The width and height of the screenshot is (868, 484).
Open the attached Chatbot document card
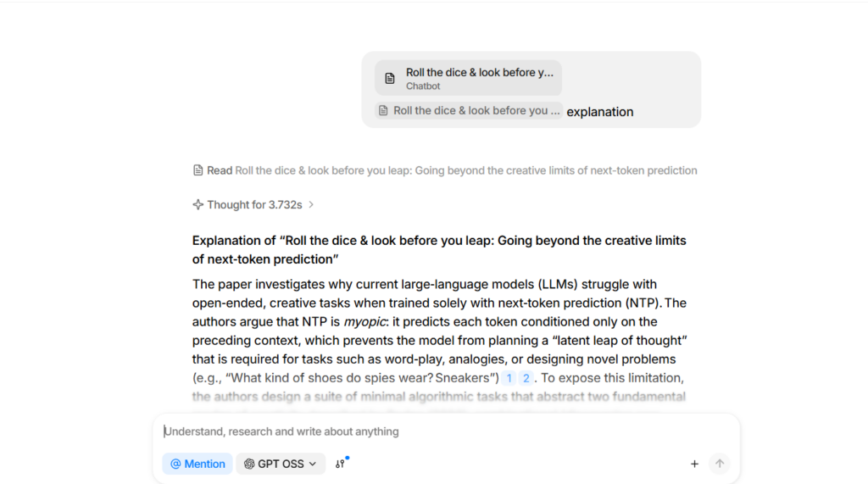pos(469,78)
